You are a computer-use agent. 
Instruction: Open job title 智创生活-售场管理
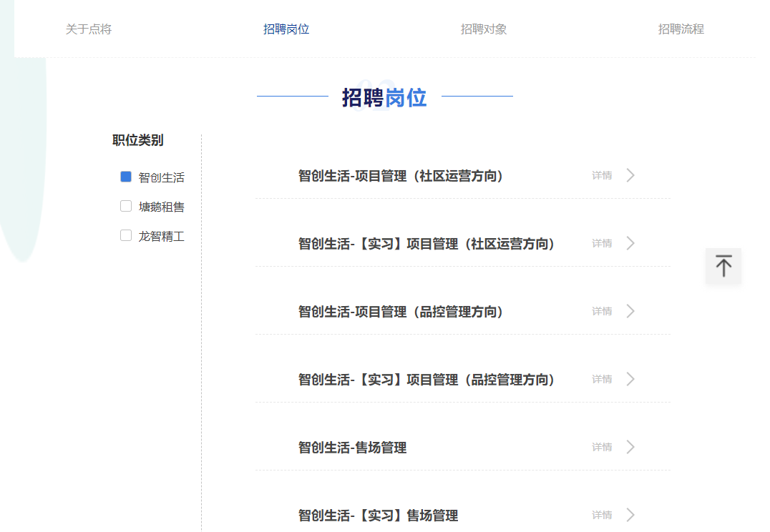pyautogui.click(x=353, y=448)
